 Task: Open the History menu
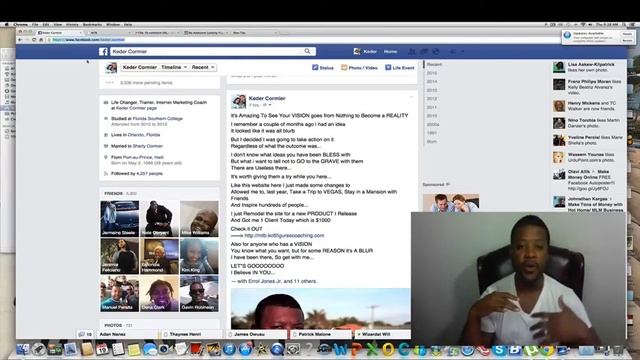[72, 25]
